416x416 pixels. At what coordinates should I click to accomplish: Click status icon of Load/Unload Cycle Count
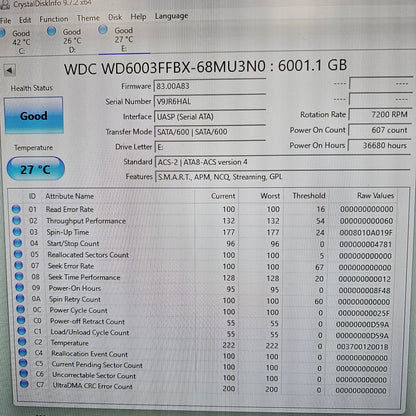[22, 331]
